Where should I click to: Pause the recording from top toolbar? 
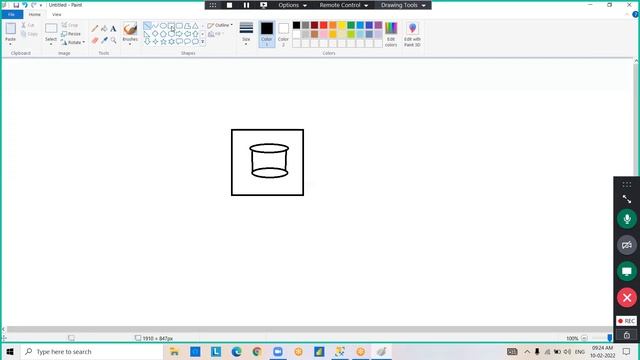(x=247, y=5)
